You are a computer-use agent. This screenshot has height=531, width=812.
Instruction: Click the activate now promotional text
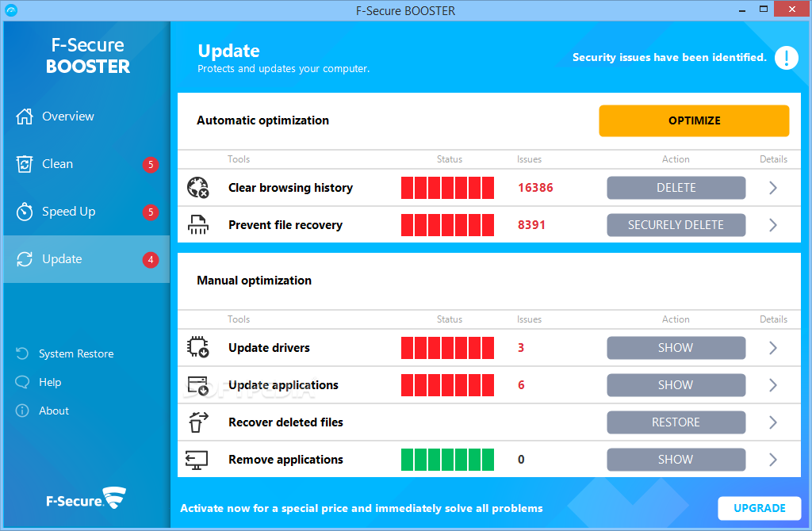362,508
